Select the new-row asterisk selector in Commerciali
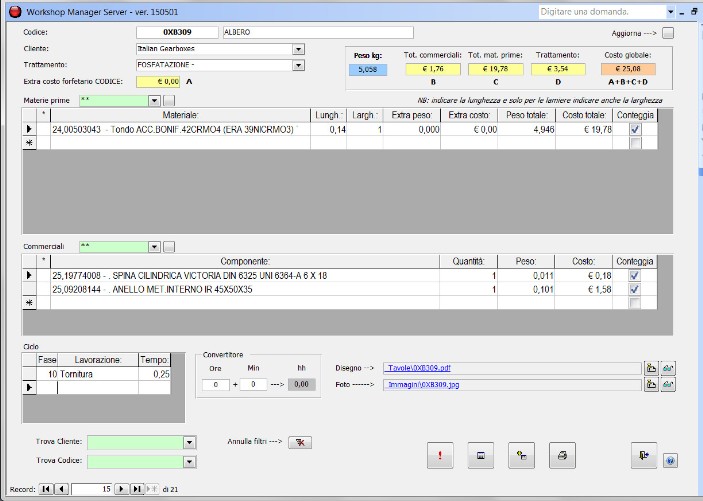The image size is (703, 501). coord(29,303)
